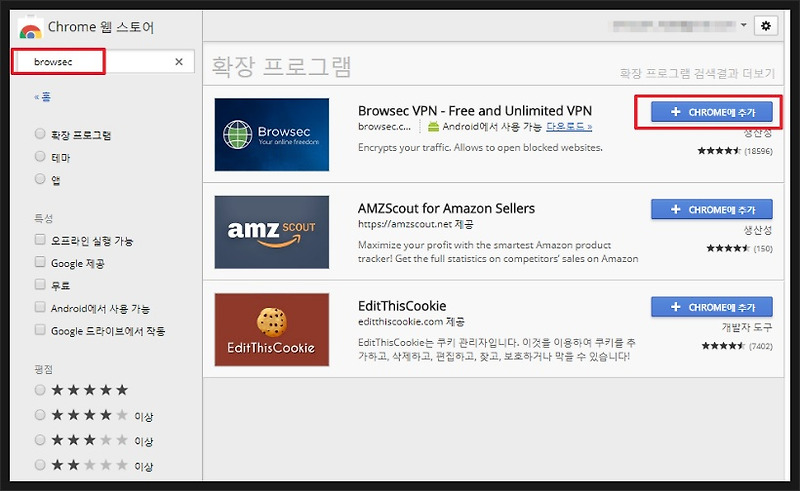Open the AMZScout for Amazon Sellers title

pos(446,208)
